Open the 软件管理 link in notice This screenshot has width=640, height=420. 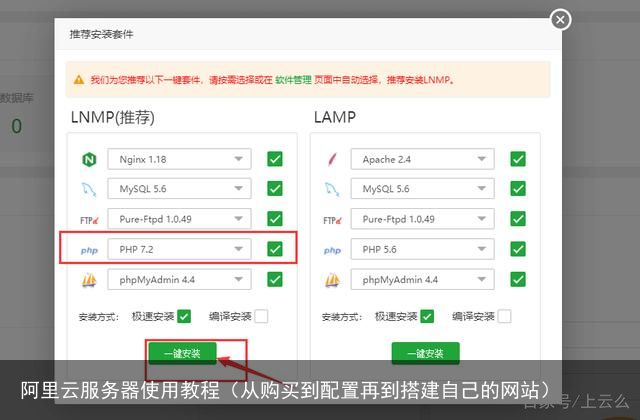293,80
